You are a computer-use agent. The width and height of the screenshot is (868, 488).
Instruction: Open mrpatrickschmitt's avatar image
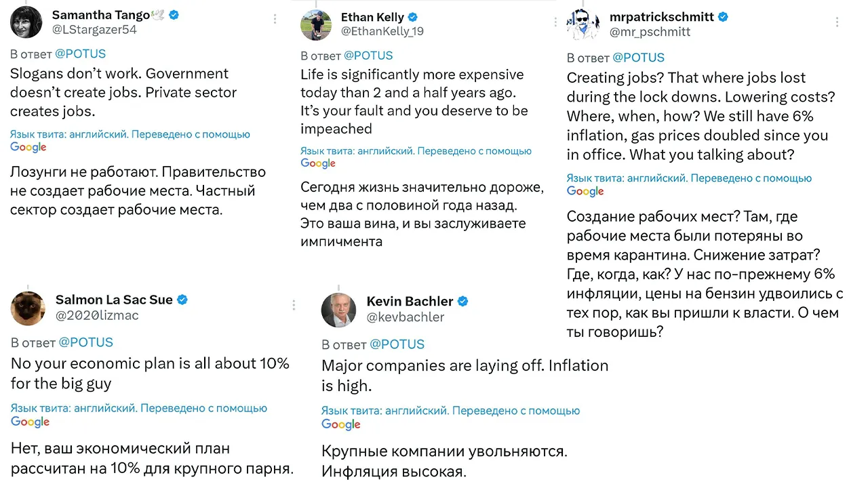pyautogui.click(x=583, y=24)
